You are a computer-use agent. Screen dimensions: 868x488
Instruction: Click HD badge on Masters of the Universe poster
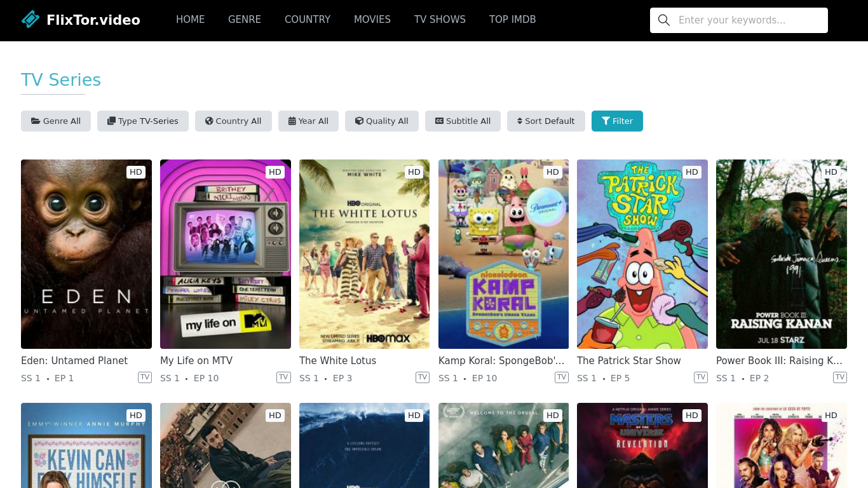coord(692,415)
